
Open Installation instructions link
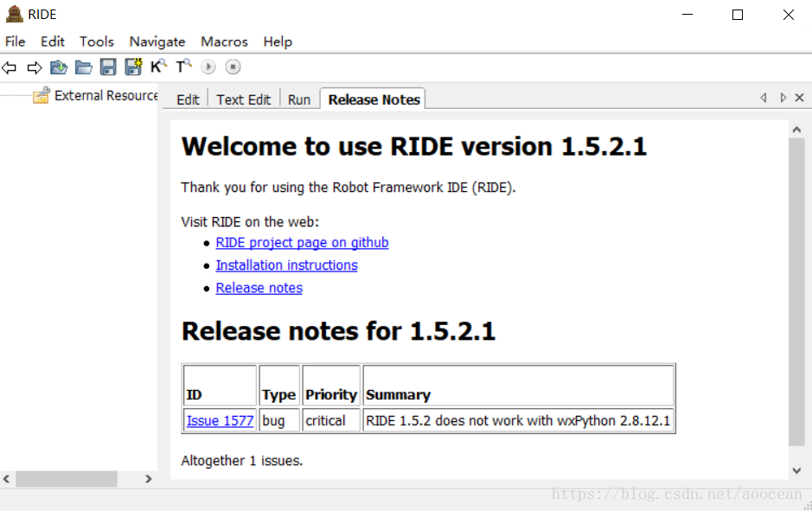(x=286, y=265)
